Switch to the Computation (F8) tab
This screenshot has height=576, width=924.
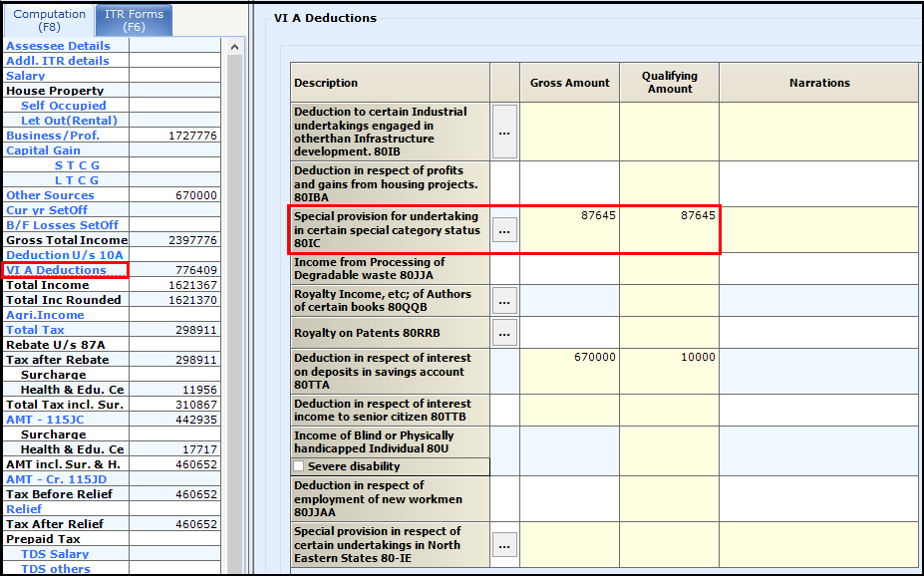(48, 20)
